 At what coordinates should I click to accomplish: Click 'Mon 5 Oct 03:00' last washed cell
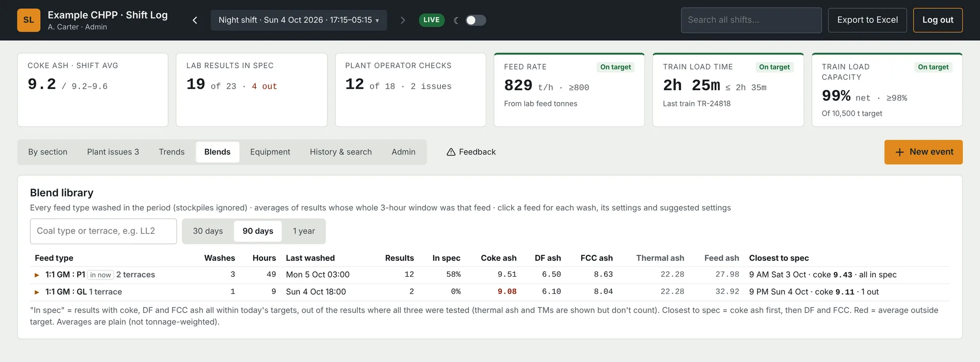click(x=318, y=275)
